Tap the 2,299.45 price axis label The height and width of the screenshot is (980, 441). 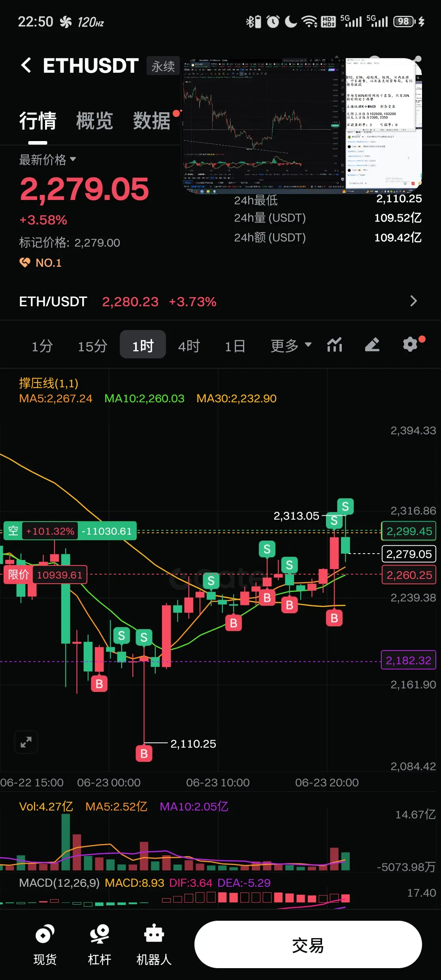(409, 531)
